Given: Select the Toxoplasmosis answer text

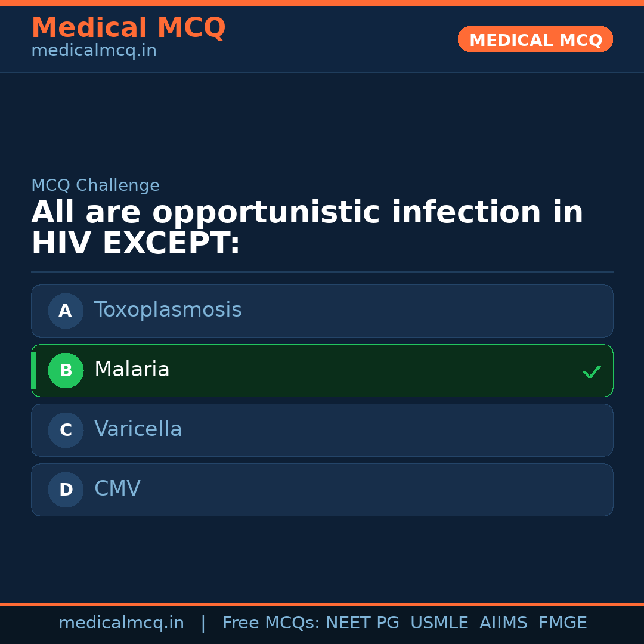Looking at the screenshot, I should [168, 310].
